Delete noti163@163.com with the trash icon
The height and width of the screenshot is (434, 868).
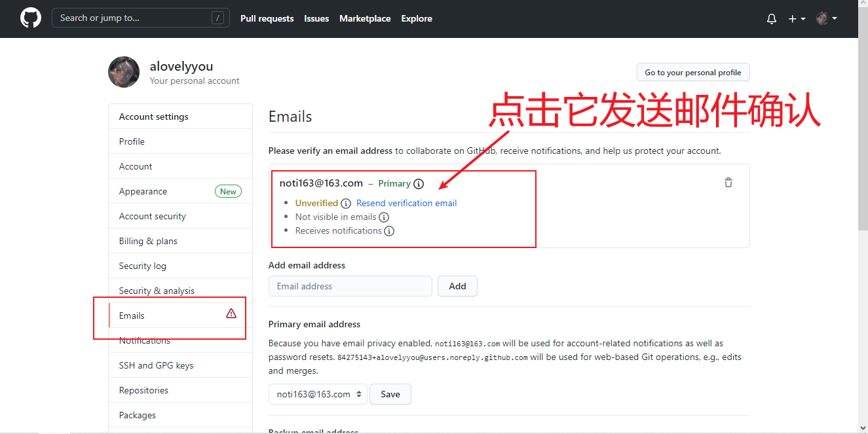click(x=728, y=183)
